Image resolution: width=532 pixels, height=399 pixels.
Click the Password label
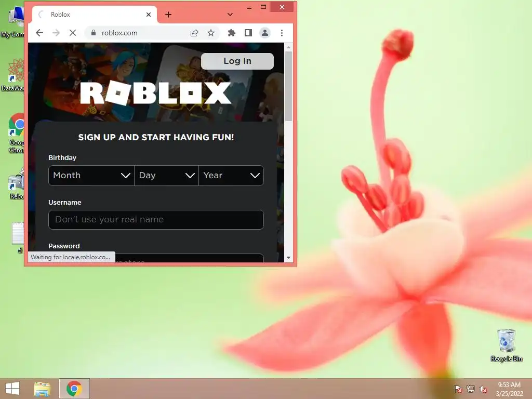pyautogui.click(x=64, y=246)
